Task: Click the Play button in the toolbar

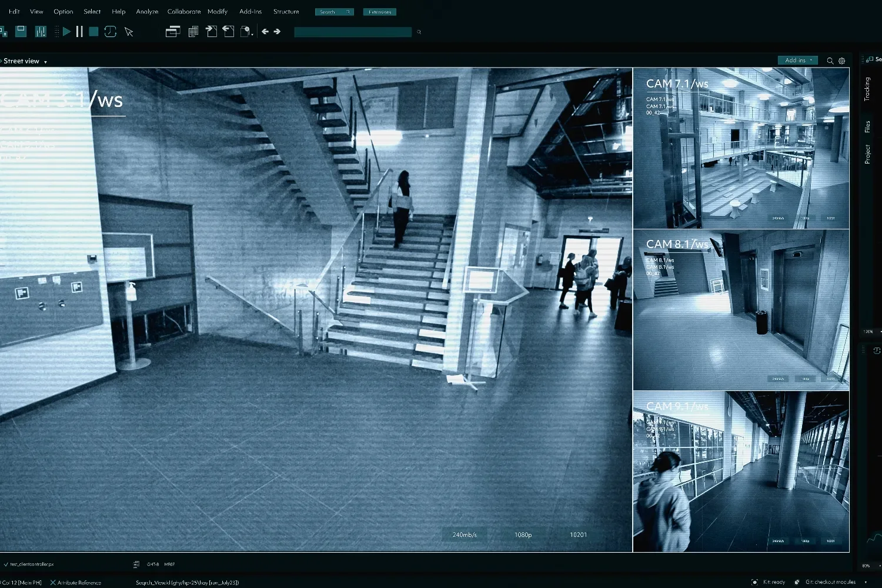Action: click(x=66, y=32)
